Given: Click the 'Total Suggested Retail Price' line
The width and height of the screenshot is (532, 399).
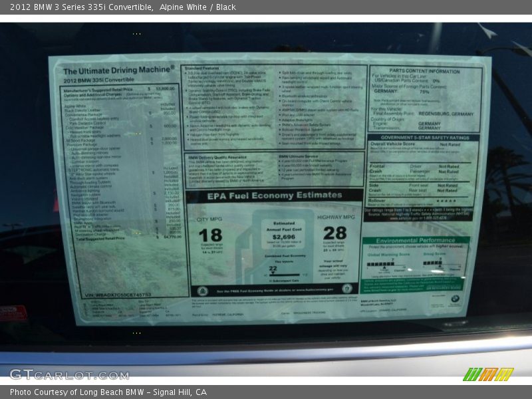Looking at the screenshot, I should pyautogui.click(x=128, y=238).
